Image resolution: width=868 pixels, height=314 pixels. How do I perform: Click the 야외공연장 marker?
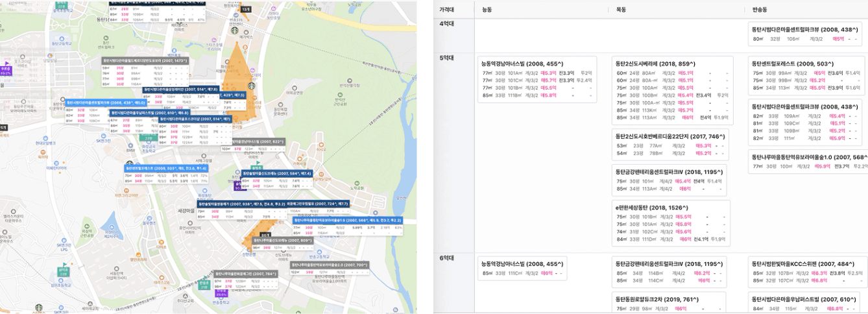click(295, 88)
